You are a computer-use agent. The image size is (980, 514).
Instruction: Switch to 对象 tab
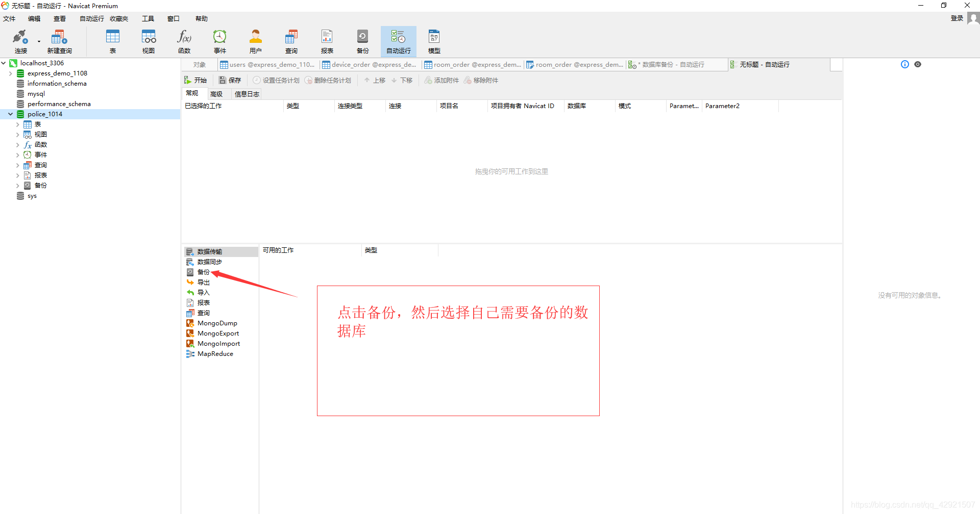pyautogui.click(x=200, y=65)
